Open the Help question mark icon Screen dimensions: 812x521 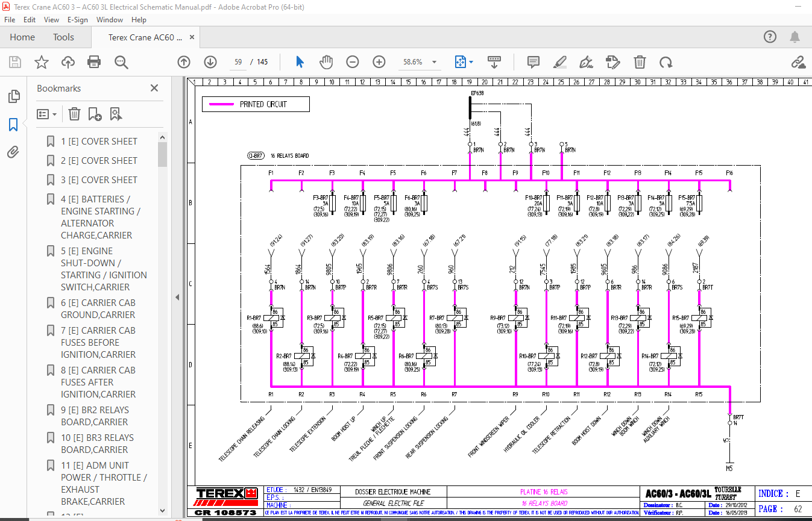770,37
